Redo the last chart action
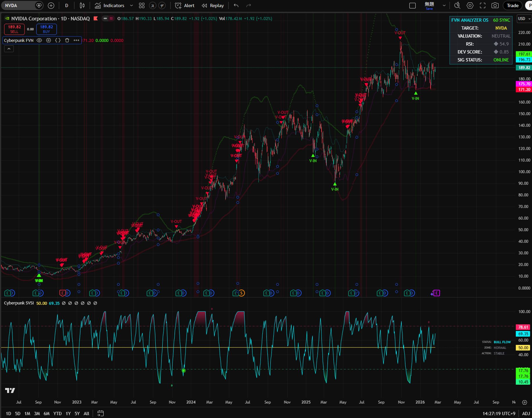Viewport: 532px width, 418px height. pos(249,6)
